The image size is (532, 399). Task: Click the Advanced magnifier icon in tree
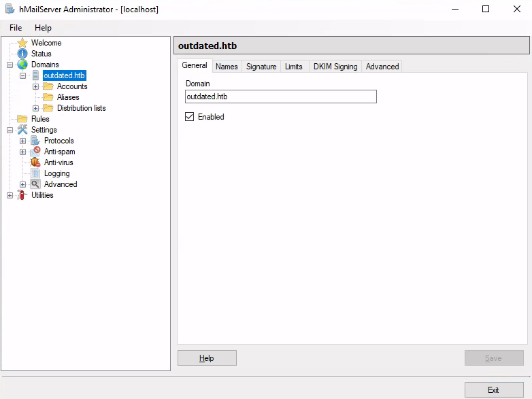click(x=35, y=184)
